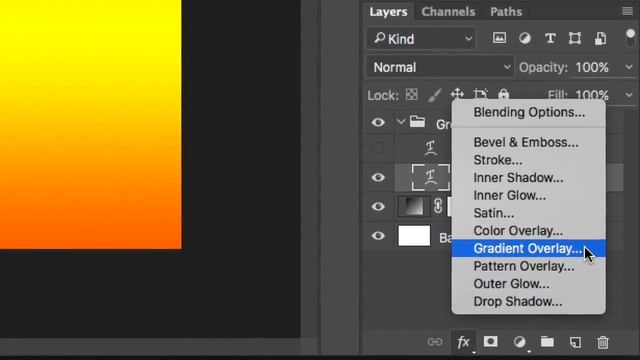Click the gradient fill layer thumbnail

pos(413,206)
